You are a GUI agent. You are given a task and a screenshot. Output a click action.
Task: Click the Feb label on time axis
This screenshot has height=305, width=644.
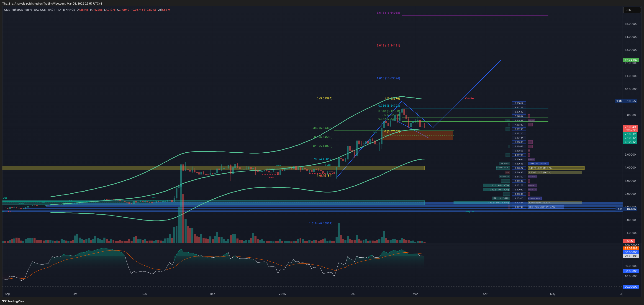point(352,294)
